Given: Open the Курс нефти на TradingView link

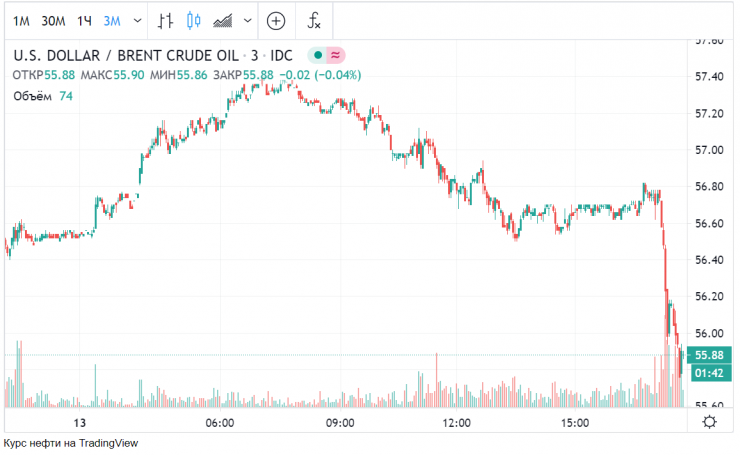Looking at the screenshot, I should 71,442.
